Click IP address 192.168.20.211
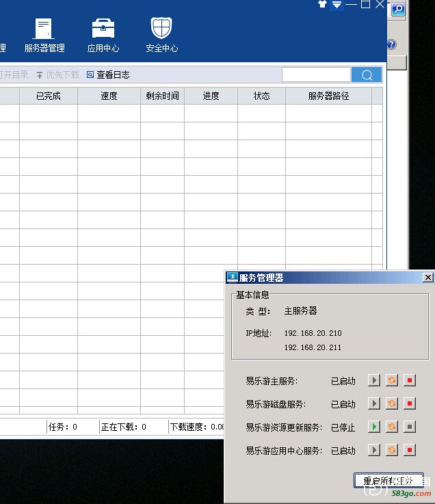435x504 pixels. 313,347
